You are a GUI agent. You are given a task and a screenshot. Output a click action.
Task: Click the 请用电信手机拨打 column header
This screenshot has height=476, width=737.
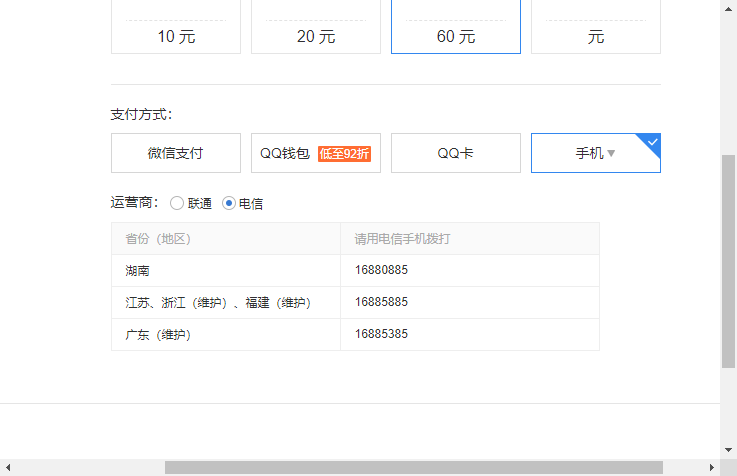point(470,239)
